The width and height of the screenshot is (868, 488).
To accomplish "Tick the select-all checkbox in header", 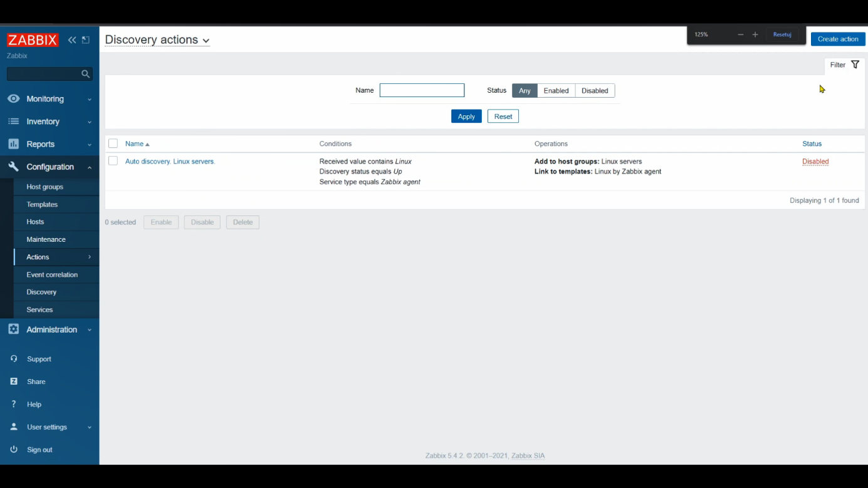I will click(113, 143).
